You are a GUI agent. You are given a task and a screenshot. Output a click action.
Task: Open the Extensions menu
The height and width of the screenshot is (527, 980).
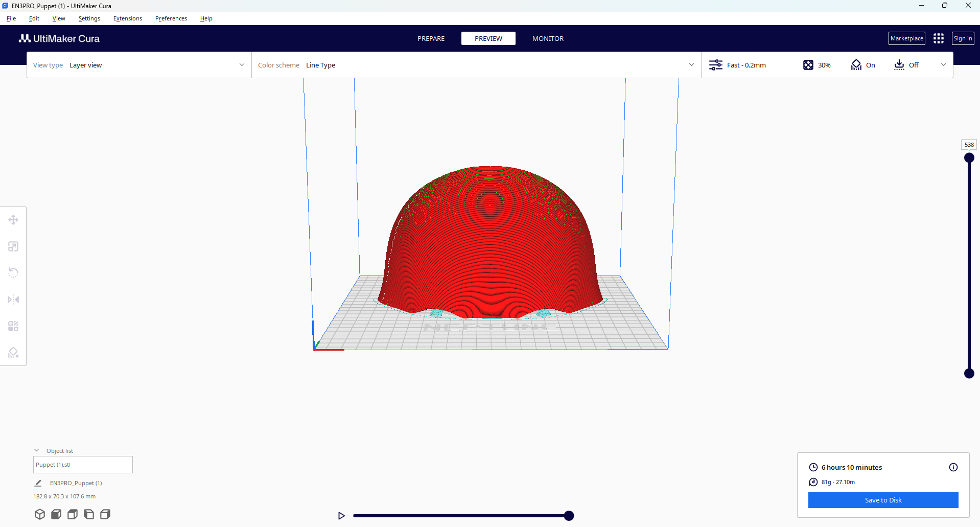tap(128, 18)
